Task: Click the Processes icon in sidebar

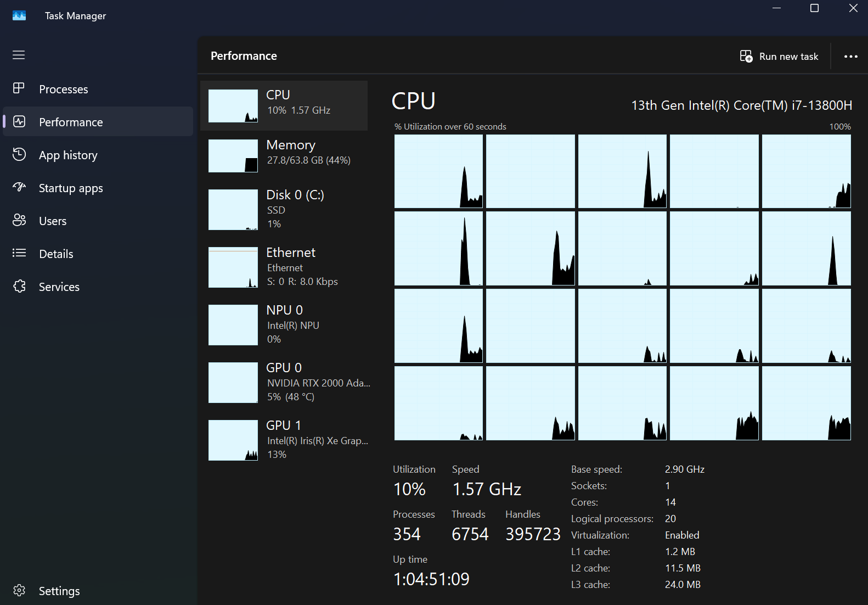Action: coord(19,88)
